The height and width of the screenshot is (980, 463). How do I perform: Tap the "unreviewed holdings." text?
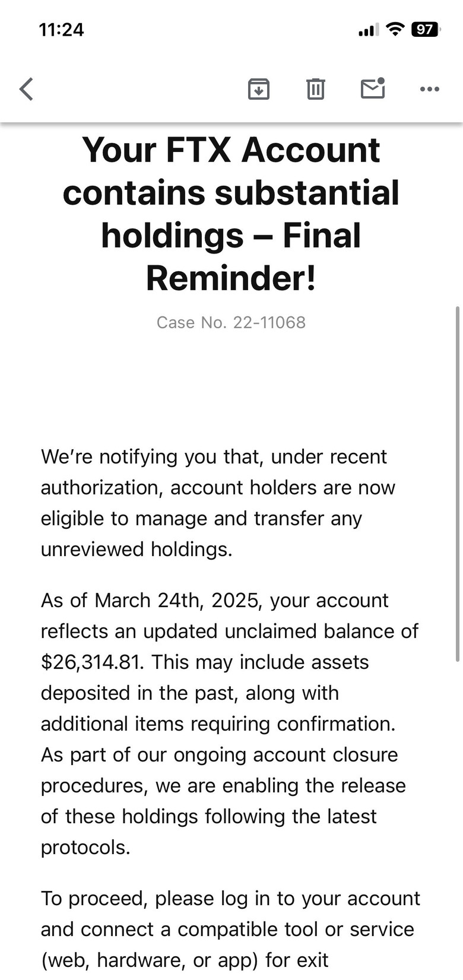coord(137,549)
